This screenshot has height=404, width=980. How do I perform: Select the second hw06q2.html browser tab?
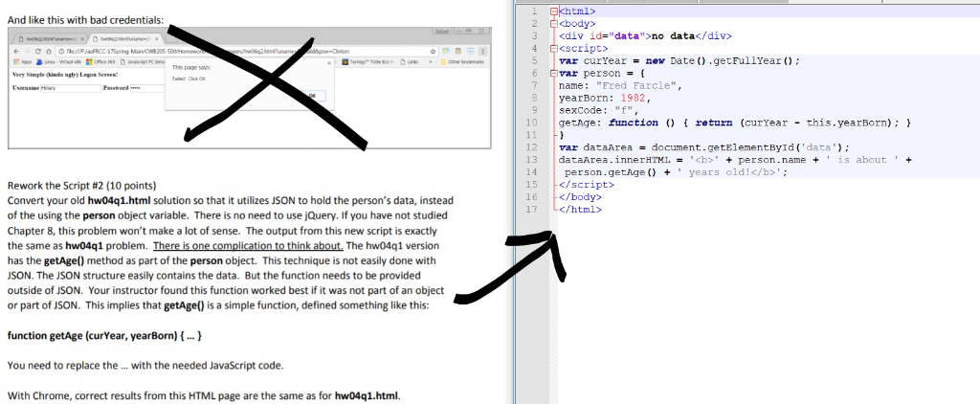click(126, 39)
